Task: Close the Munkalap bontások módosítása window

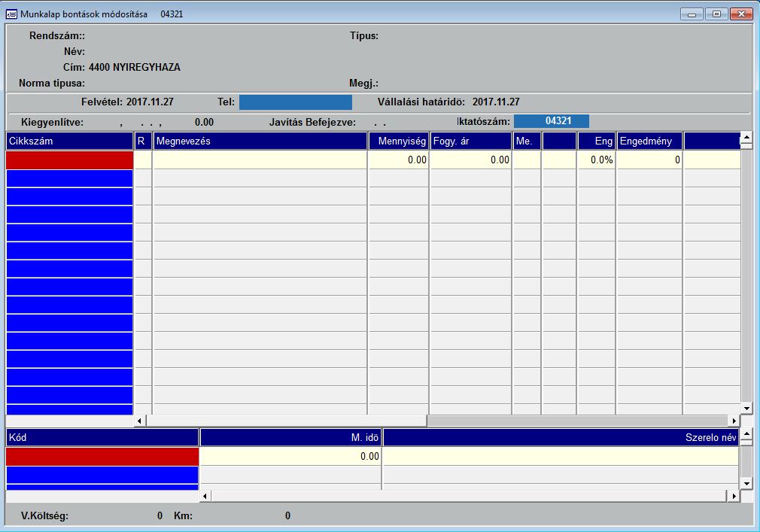Action: tap(741, 14)
